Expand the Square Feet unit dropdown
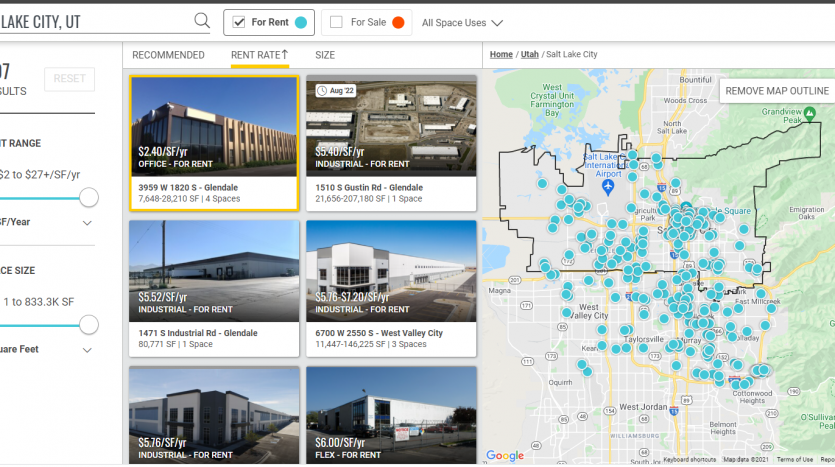Viewport: 835px width, 467px height. [x=87, y=350]
